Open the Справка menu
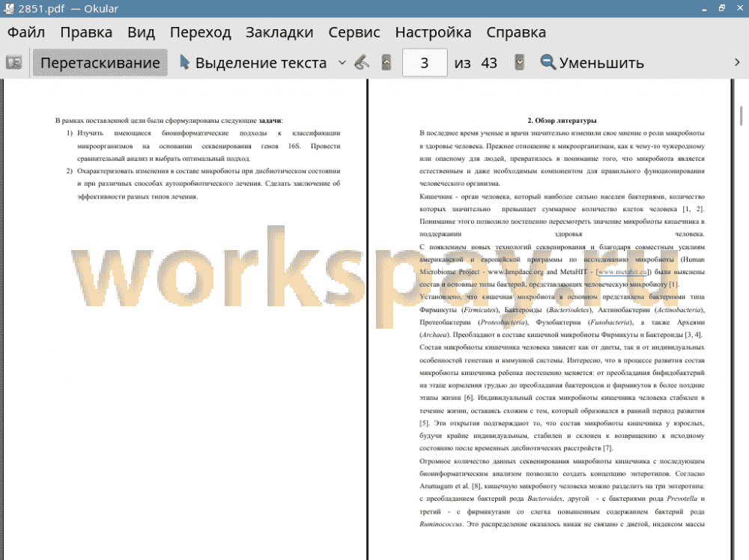The height and width of the screenshot is (560, 749). click(x=516, y=32)
